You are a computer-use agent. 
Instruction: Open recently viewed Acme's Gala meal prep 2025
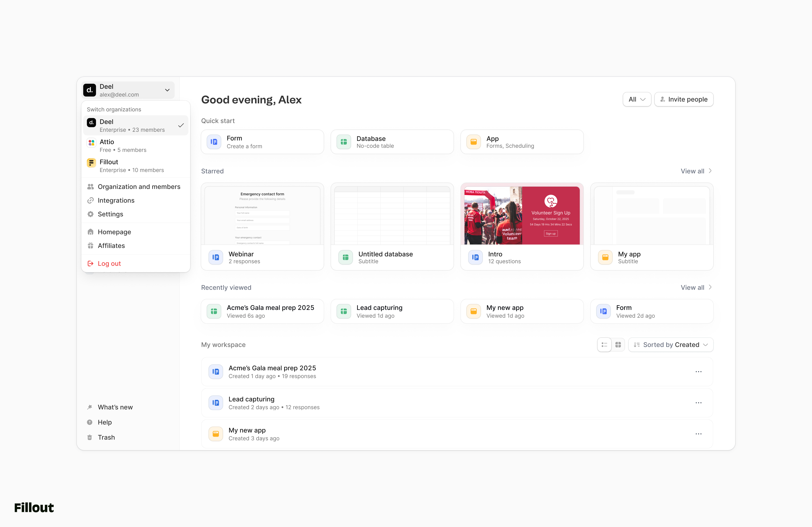(x=262, y=311)
